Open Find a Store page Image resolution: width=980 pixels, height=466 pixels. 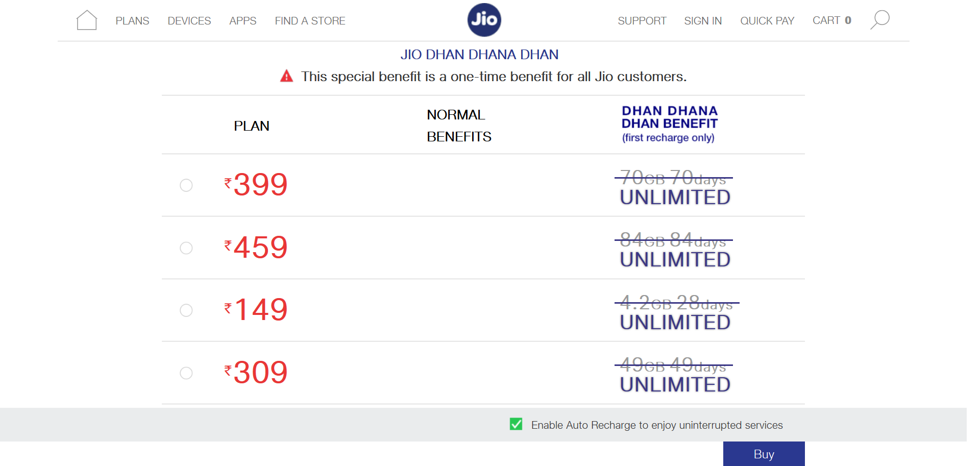pyautogui.click(x=310, y=21)
